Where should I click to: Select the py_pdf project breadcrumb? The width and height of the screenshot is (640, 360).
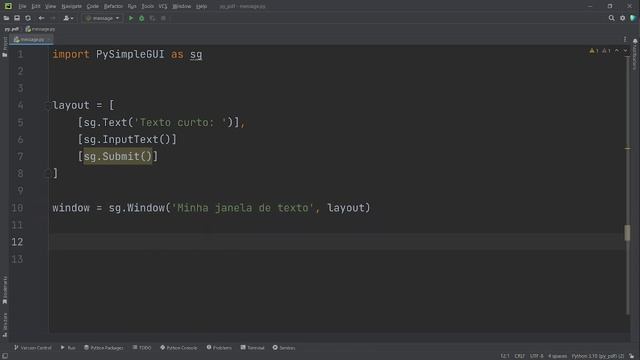tap(11, 29)
